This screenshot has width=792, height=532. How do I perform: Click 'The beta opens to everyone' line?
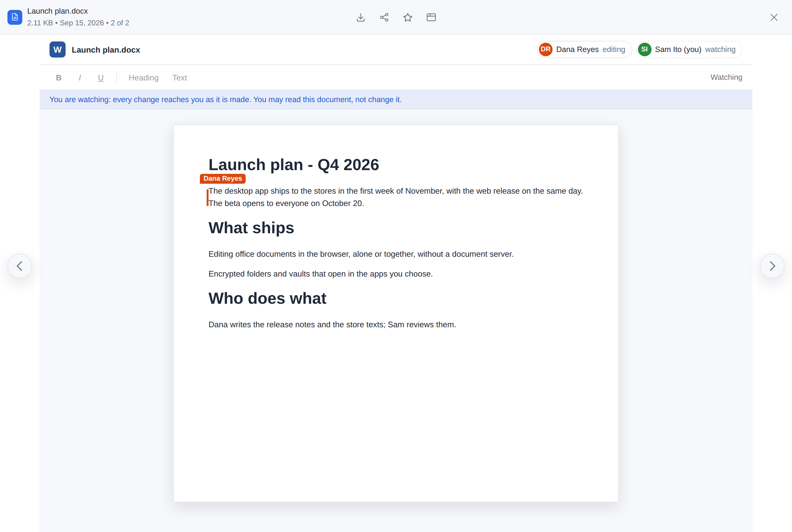tap(286, 203)
